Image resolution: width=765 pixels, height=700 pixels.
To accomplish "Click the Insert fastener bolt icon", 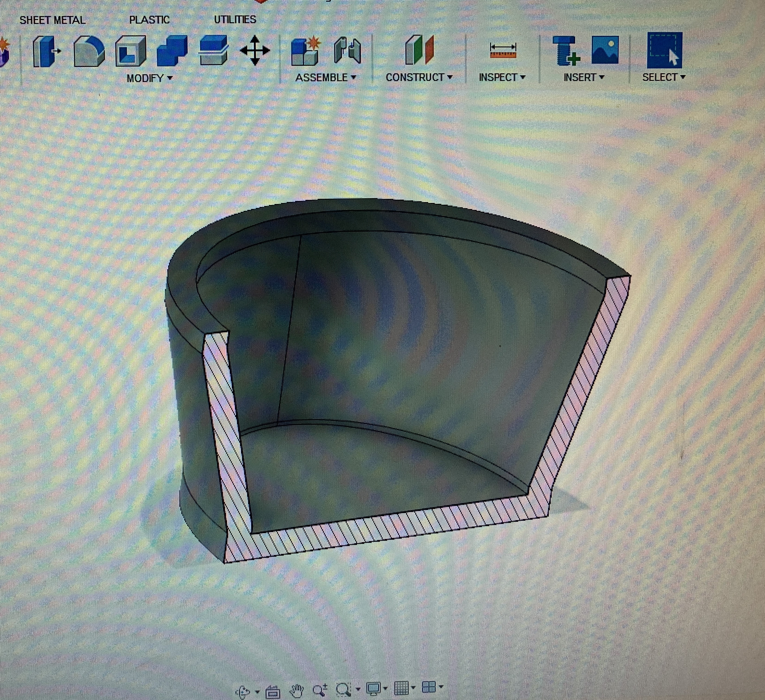I will (x=566, y=50).
